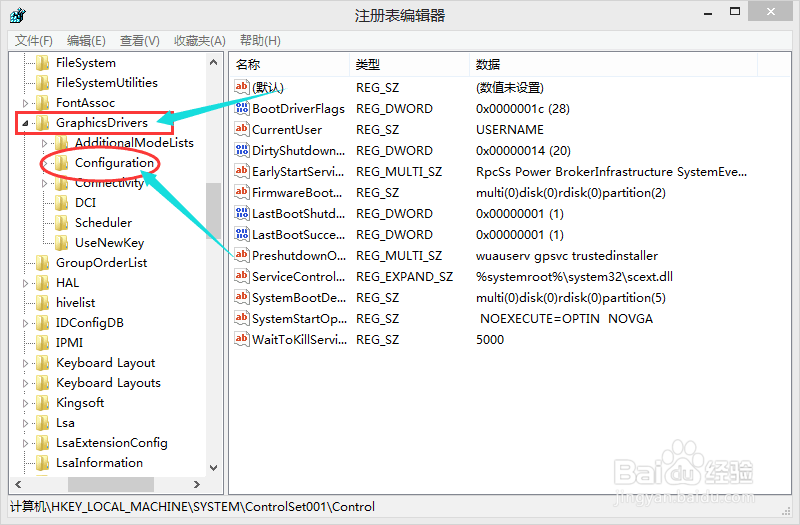Select BootDriverFlags DWORD value icon
Image resolution: width=800 pixels, height=525 pixels.
point(242,108)
